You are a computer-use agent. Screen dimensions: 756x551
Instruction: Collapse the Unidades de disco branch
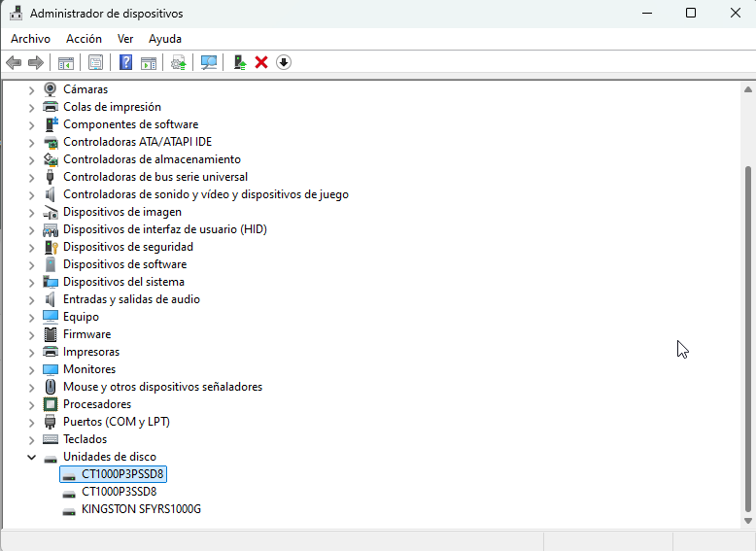pos(31,457)
